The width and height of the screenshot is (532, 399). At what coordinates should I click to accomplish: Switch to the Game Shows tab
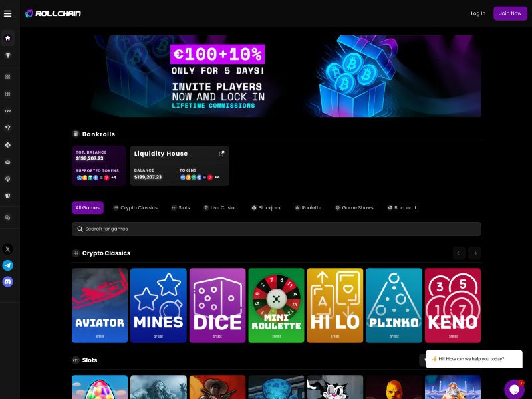point(354,208)
